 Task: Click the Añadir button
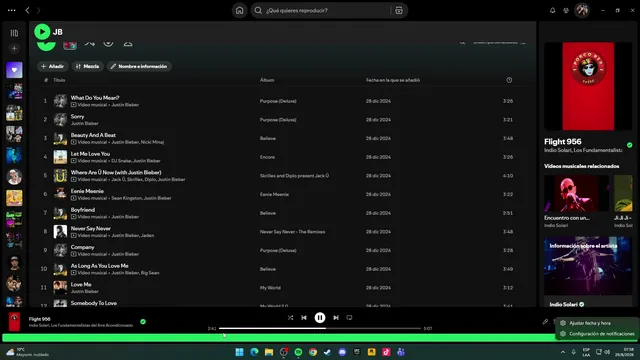pyautogui.click(x=53, y=66)
